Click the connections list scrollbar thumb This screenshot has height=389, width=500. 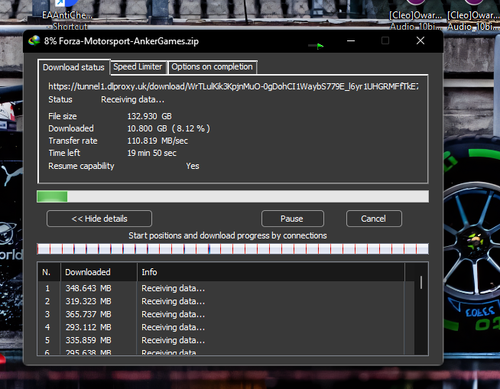coord(421,282)
